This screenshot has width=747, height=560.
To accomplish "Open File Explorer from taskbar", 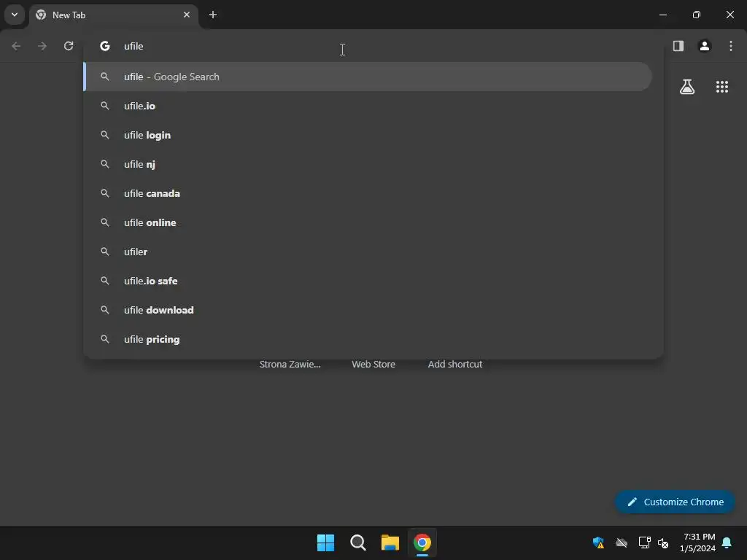I will coord(390,542).
